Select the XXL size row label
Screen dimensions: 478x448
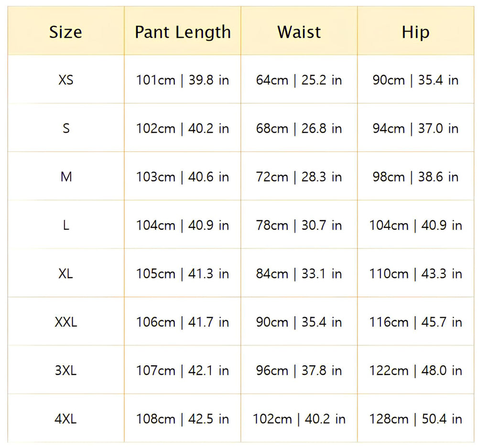(65, 322)
